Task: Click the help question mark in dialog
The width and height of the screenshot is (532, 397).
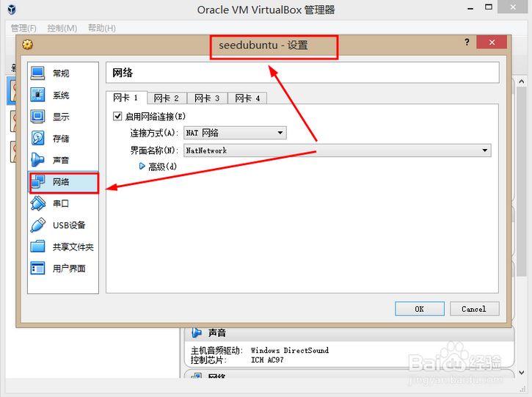Action: 467,42
